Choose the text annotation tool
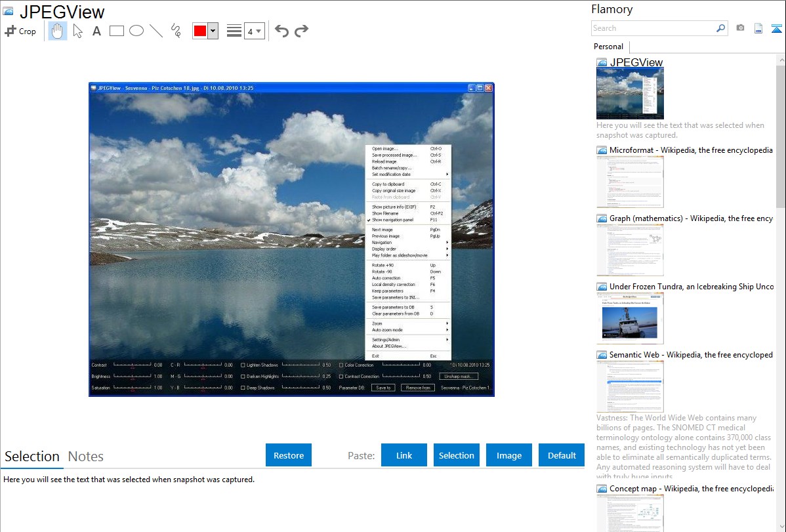This screenshot has width=786, height=532. (x=96, y=31)
